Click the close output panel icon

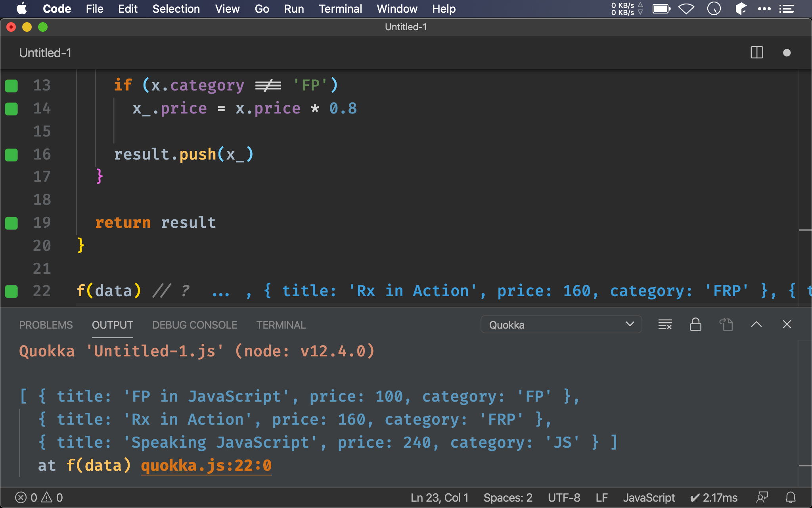pyautogui.click(x=788, y=325)
